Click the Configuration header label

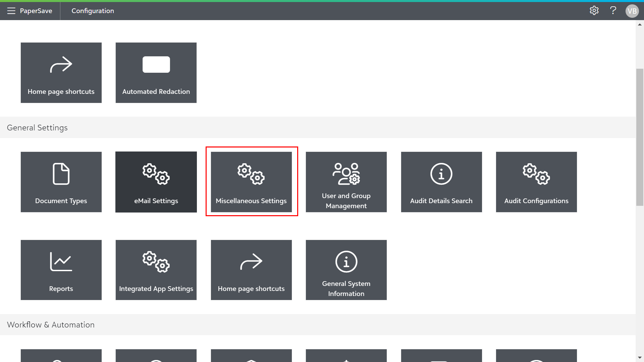93,11
